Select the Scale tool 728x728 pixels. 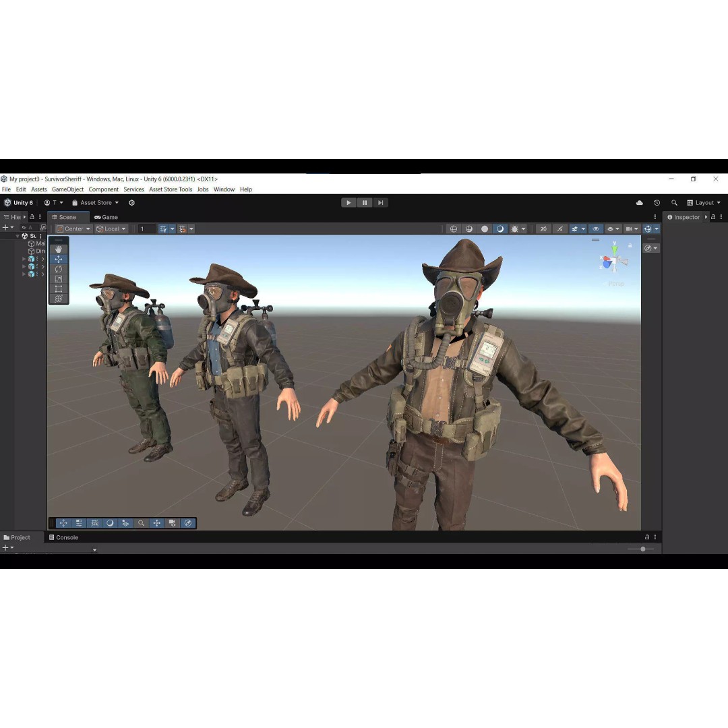59,279
